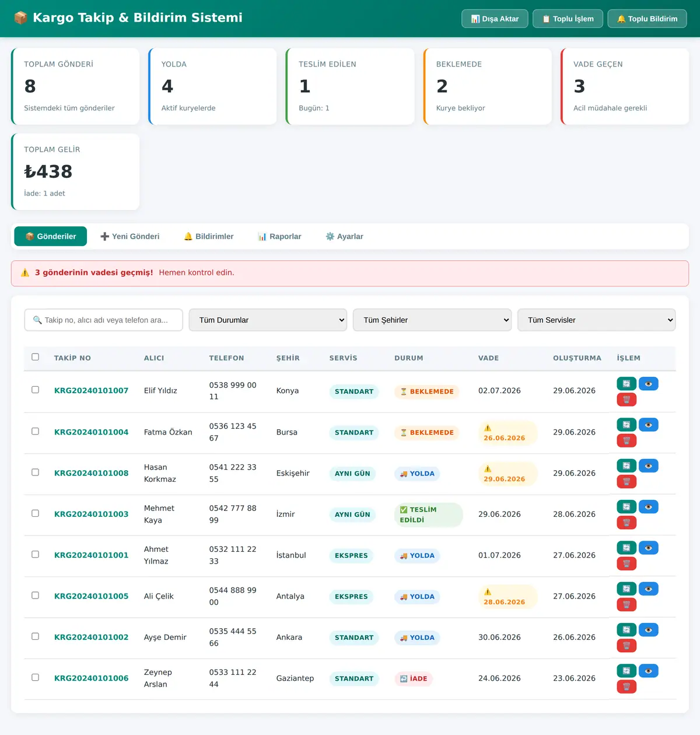The width and height of the screenshot is (700, 735).
Task: Open Toplu İşlem bulk actions button
Action: tap(568, 19)
